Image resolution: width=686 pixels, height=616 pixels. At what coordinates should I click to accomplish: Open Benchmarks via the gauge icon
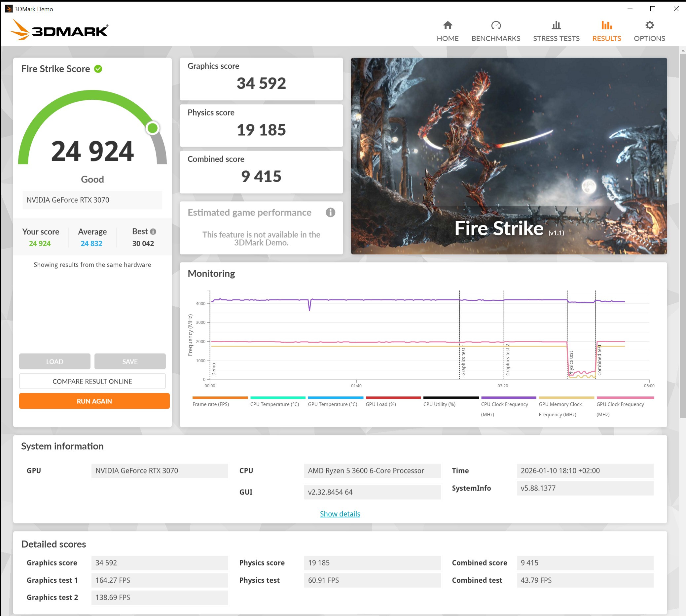coord(496,25)
